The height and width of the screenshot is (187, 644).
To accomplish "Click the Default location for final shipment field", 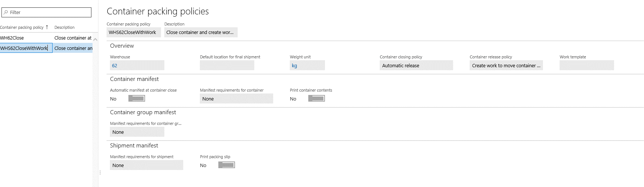I will click(227, 65).
